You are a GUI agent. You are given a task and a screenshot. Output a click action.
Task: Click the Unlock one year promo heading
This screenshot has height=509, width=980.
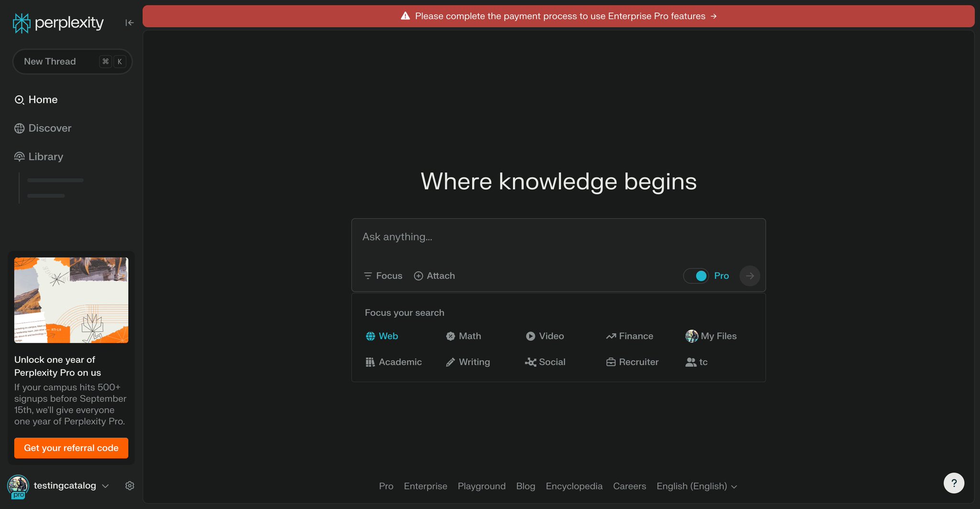57,366
